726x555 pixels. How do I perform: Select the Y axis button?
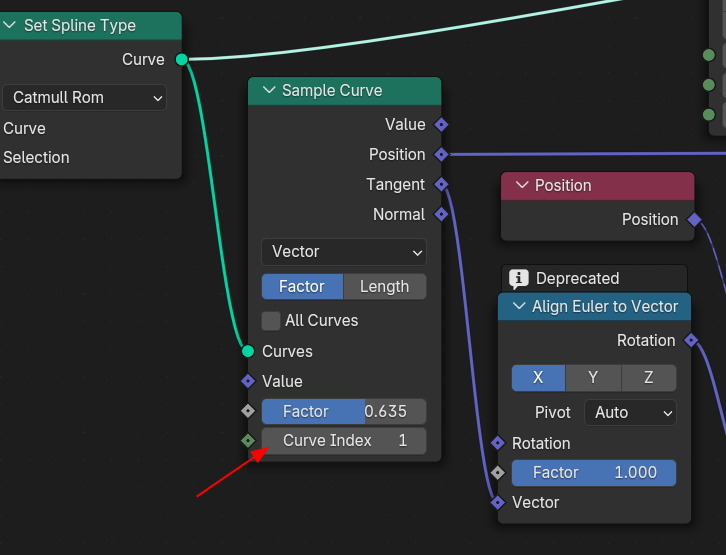593,378
